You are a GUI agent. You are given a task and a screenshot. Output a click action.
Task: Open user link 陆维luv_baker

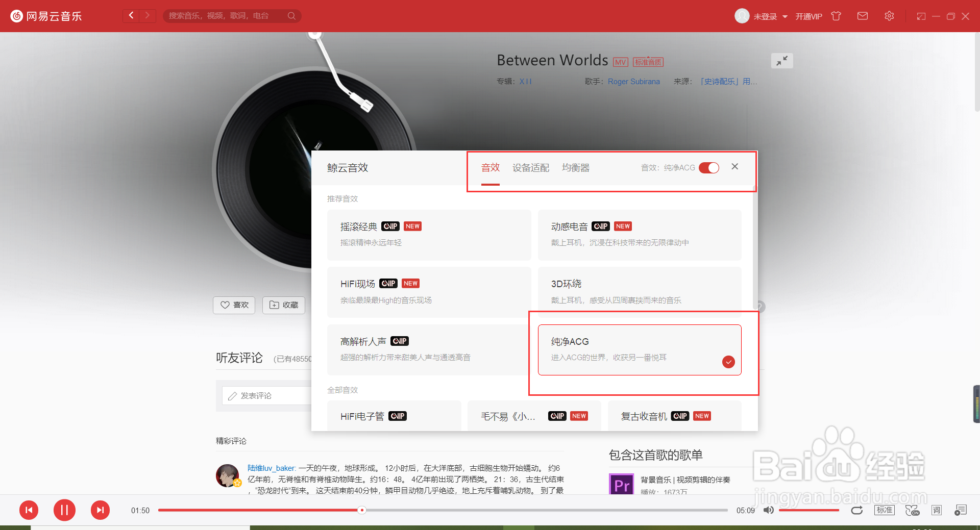point(272,468)
